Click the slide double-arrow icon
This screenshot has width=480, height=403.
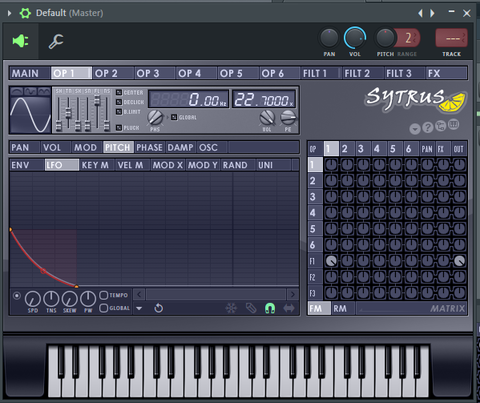289,308
